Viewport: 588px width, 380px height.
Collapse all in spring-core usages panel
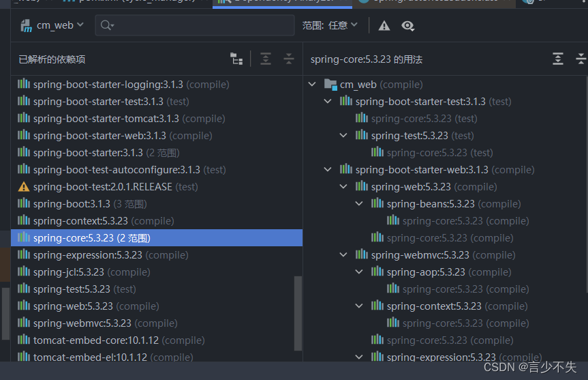[581, 59]
